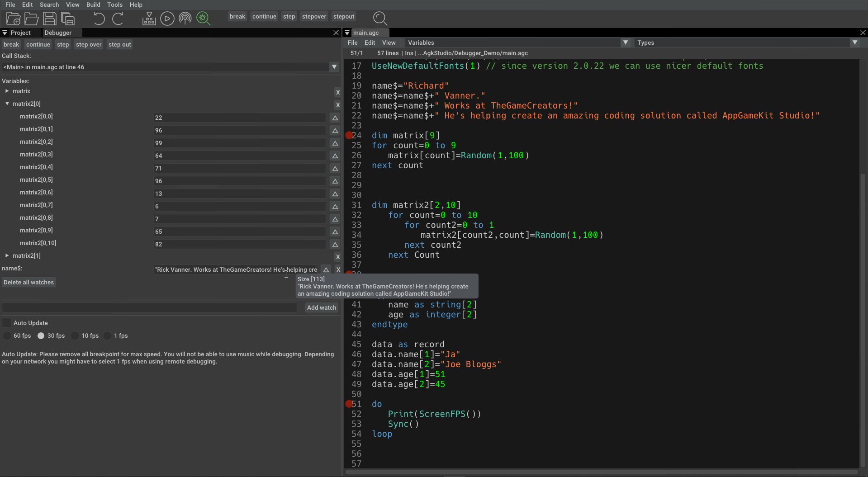Collapse the matrix2[0] watch entry

click(x=7, y=104)
